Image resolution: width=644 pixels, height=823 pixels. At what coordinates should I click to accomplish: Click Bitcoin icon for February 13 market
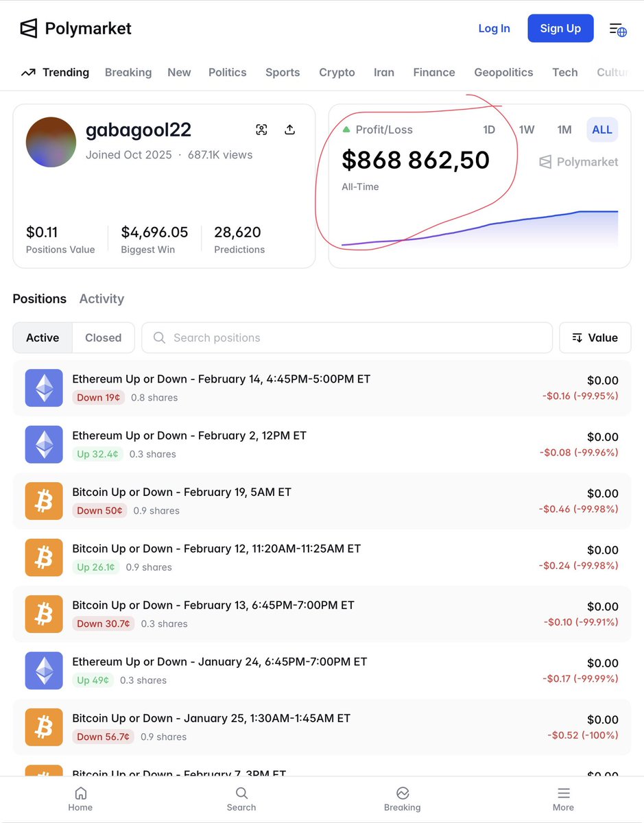pos(44,614)
